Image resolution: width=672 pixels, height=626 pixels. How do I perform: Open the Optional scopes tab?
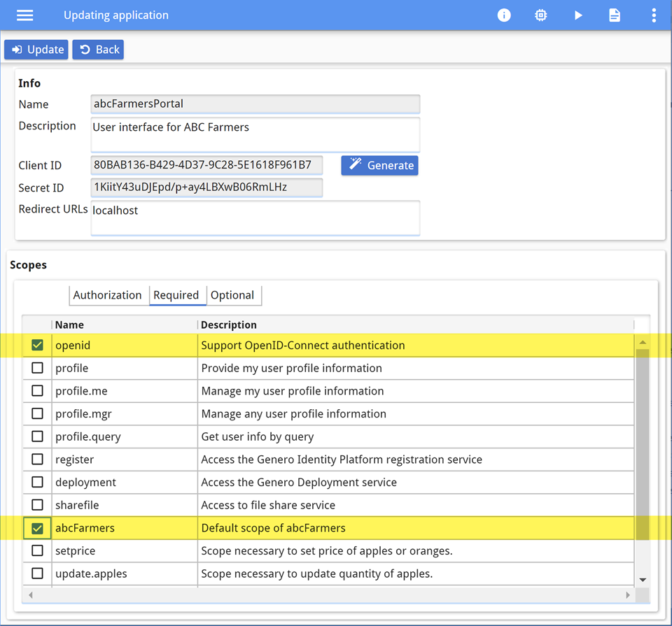click(233, 295)
